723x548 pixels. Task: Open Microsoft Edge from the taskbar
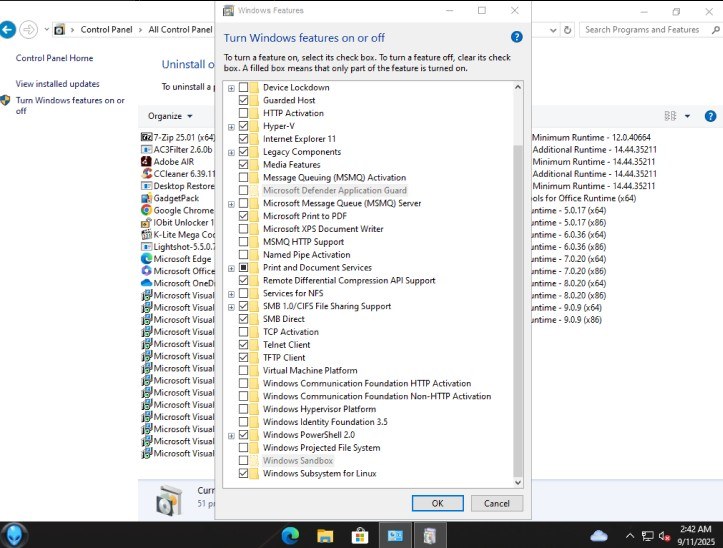pyautogui.click(x=290, y=536)
